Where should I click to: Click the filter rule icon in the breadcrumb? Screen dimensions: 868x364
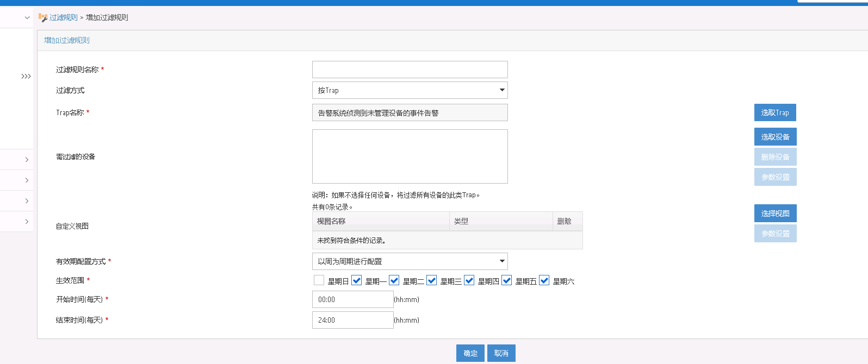43,17
